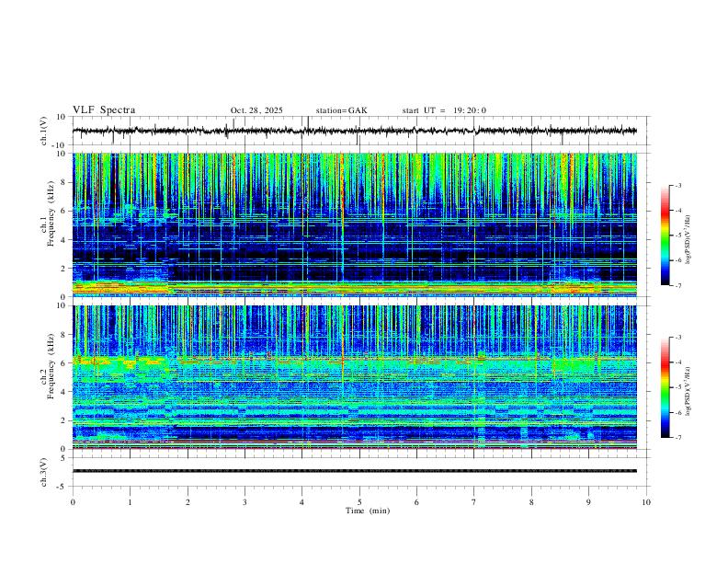Click time axis tick label "3"
Screen dimensions: 728x563
[245, 502]
